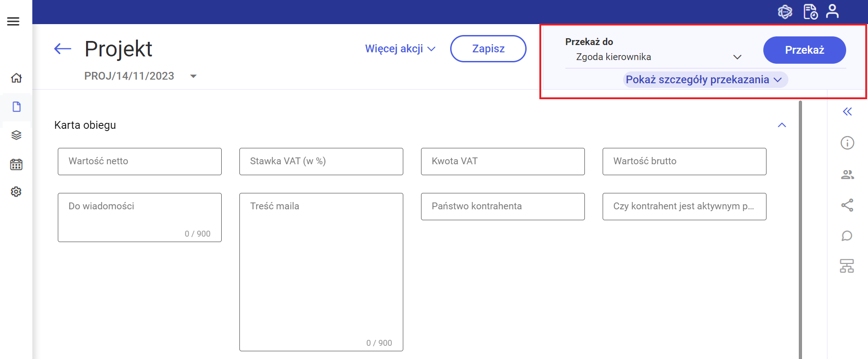Open the hamburger navigation menu
868x359 pixels.
coord(13,21)
